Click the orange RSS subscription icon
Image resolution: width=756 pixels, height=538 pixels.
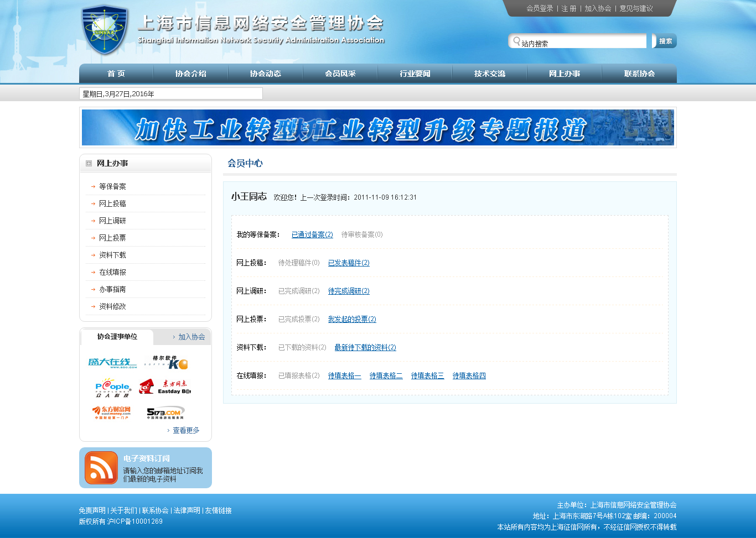pyautogui.click(x=101, y=468)
